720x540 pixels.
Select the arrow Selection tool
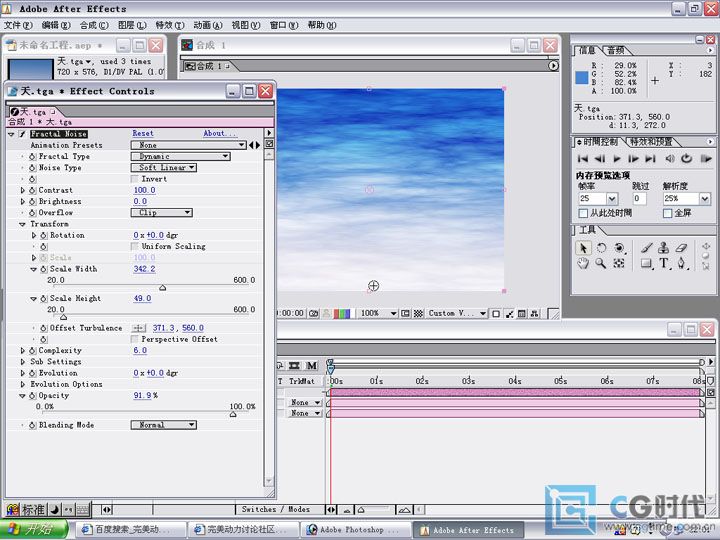tap(583, 248)
